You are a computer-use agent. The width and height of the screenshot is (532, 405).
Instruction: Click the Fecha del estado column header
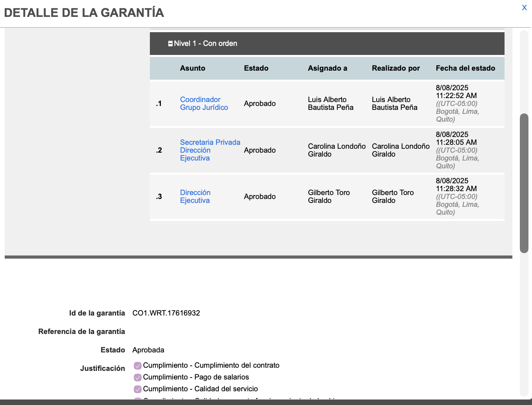465,68
